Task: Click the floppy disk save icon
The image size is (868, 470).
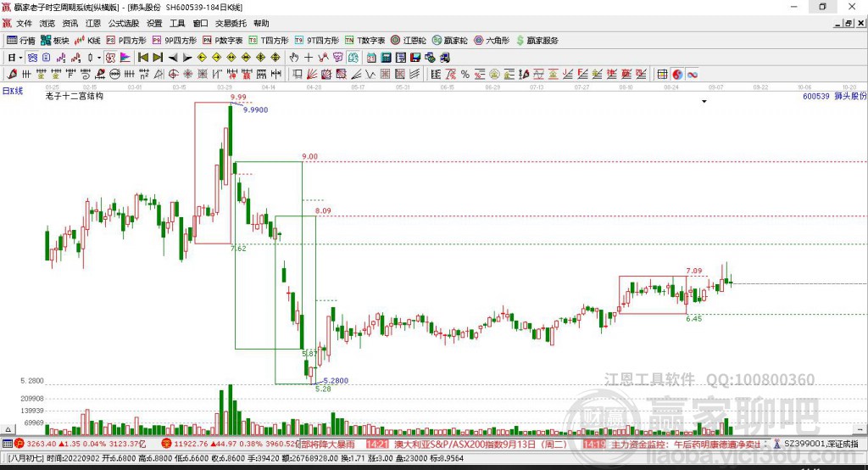Action: tap(415, 58)
